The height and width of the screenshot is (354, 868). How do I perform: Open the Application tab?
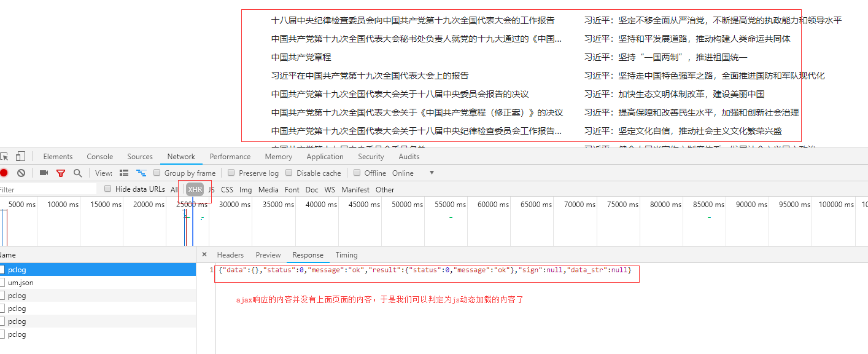click(325, 157)
